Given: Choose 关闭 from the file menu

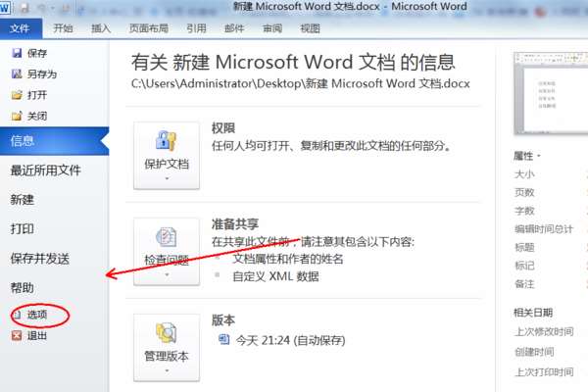Looking at the screenshot, I should click(x=37, y=117).
